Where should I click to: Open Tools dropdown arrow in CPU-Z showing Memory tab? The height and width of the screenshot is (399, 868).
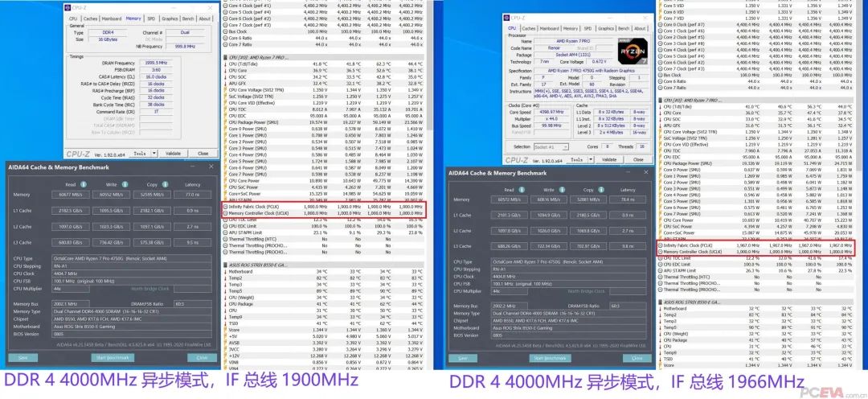(154, 154)
